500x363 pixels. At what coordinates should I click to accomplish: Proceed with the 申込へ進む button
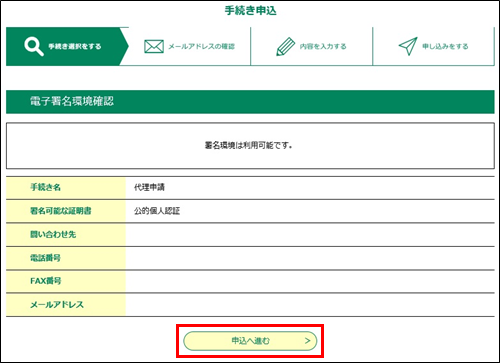pos(250,341)
